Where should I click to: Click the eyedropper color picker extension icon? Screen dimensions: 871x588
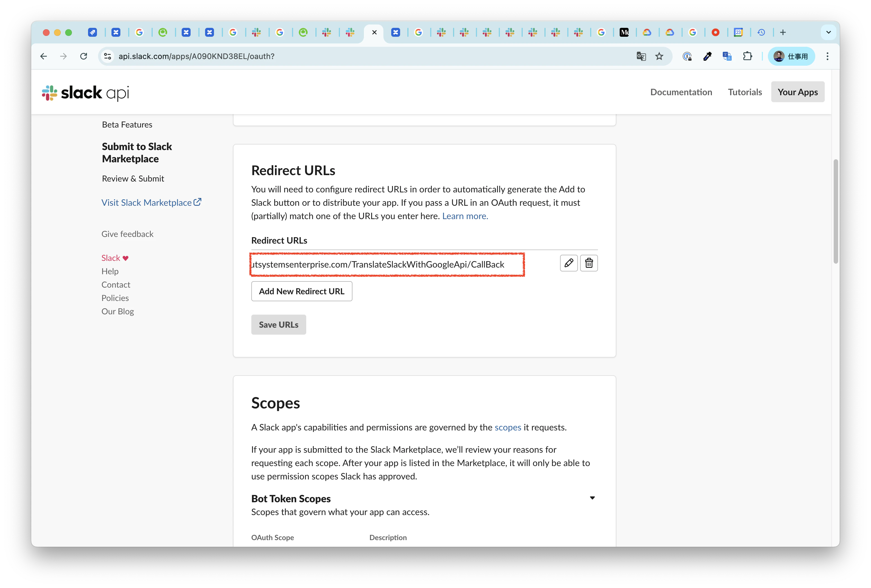point(707,56)
